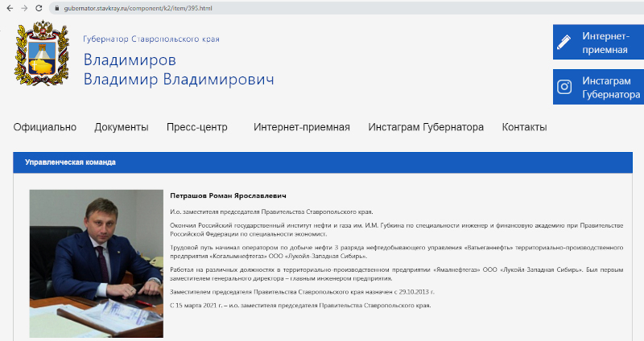The height and width of the screenshot is (341, 644).
Task: Open the Документы menu item
Action: tap(122, 127)
